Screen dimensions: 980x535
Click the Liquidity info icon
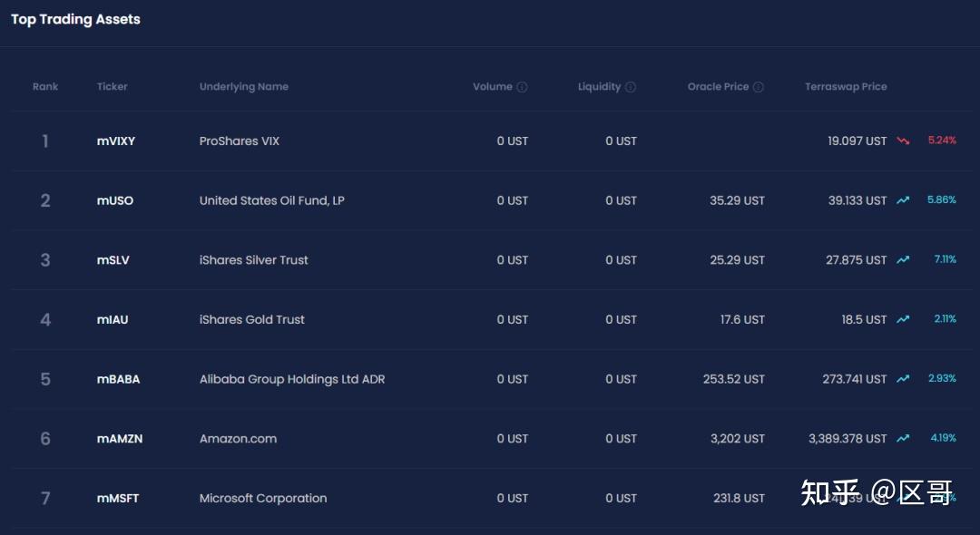coord(631,87)
